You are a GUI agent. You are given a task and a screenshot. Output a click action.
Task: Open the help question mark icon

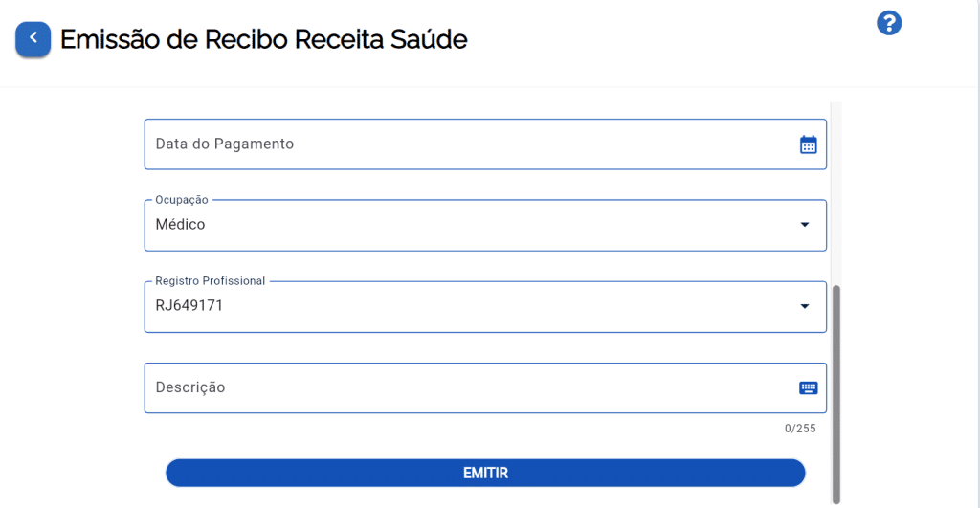tap(889, 24)
